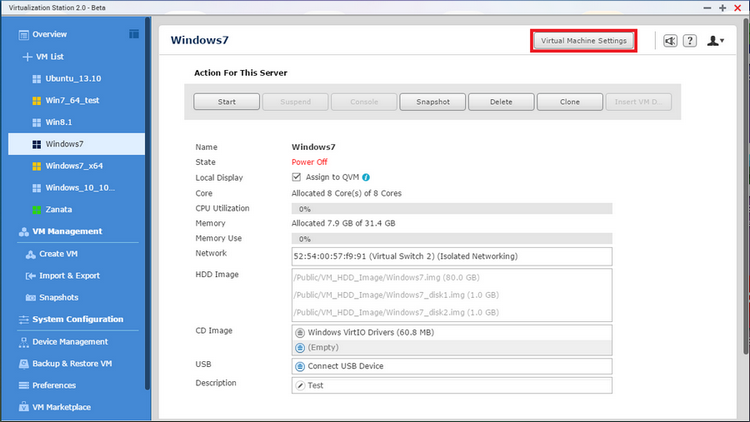The image size is (750, 422).
Task: Open Backup & Restore VM page
Action: (x=72, y=364)
